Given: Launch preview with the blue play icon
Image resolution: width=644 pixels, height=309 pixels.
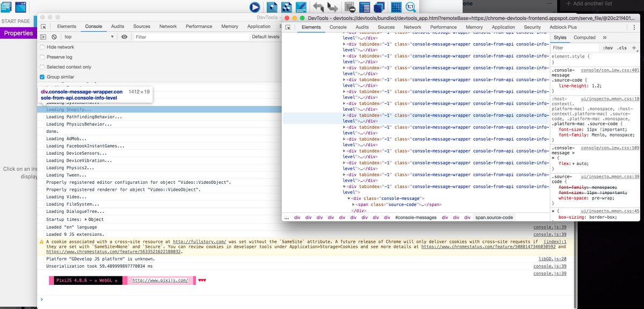Looking at the screenshot, I should click(x=254, y=7).
